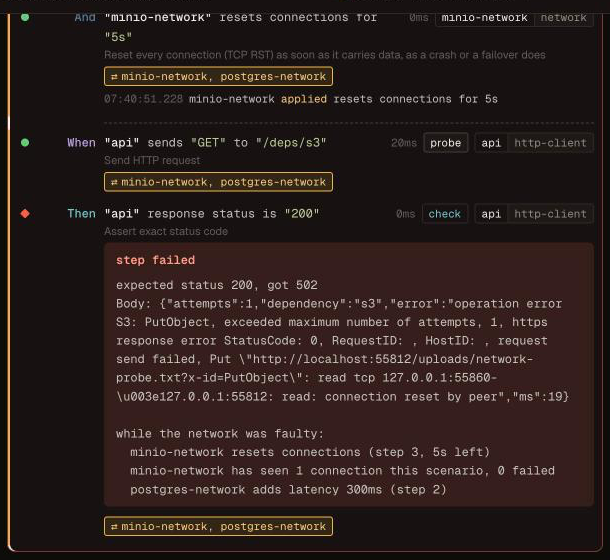This screenshot has height=560, width=610.
Task: Click the api tag on the When step
Action: (x=491, y=143)
